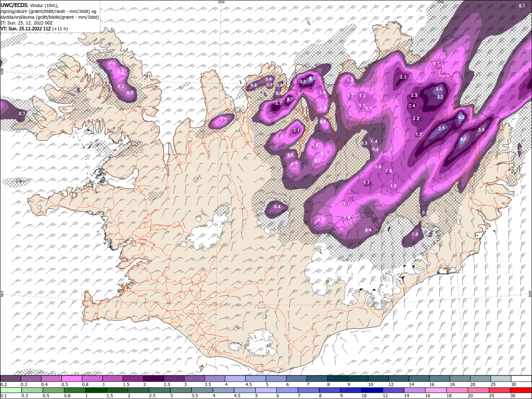Viewport: 532px width, 399px height.
Task: Click the '0.2' label starting the snow scale
Action: [3, 384]
